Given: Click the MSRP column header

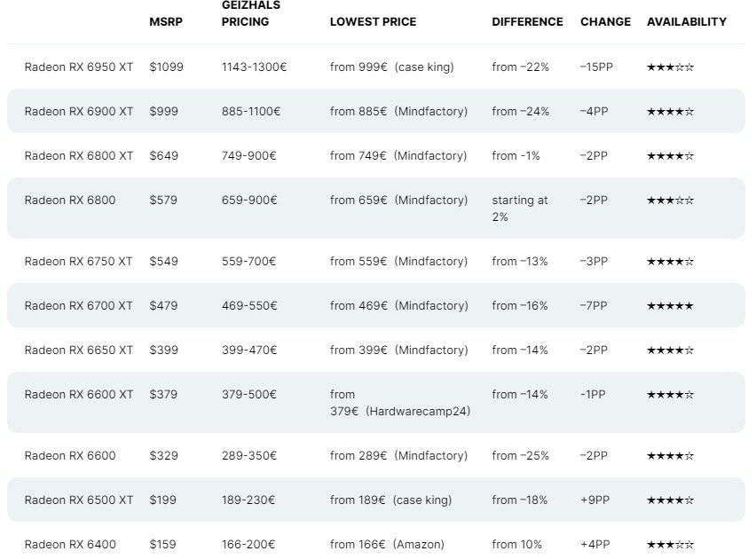Looking at the screenshot, I should click(166, 21).
